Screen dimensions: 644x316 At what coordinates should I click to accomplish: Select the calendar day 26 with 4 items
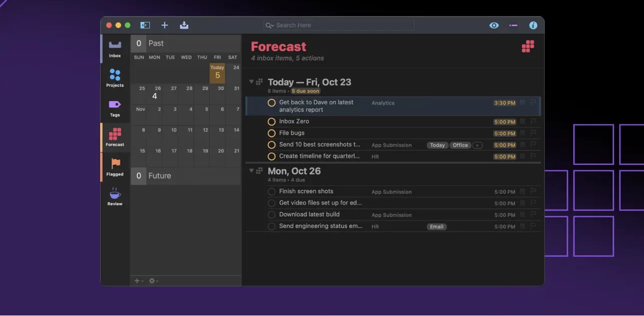tap(155, 93)
